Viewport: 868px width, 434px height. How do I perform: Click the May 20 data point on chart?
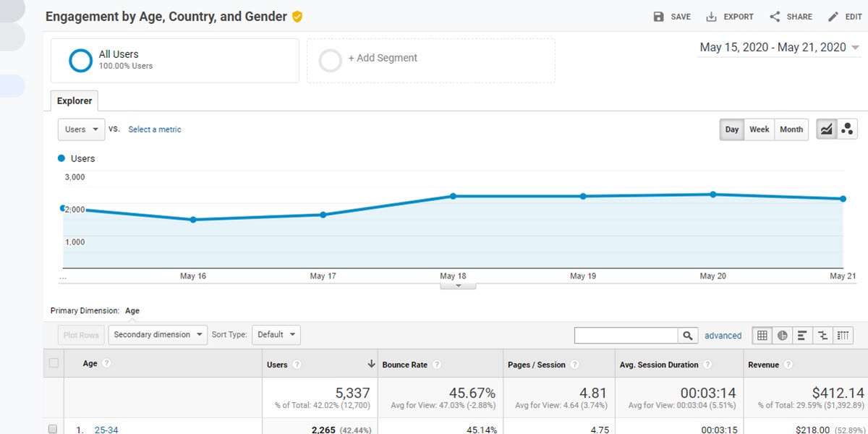pos(712,195)
